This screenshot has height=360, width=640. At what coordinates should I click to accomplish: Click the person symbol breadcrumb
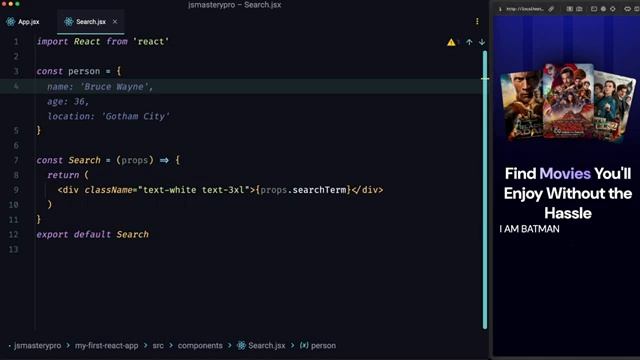323,345
